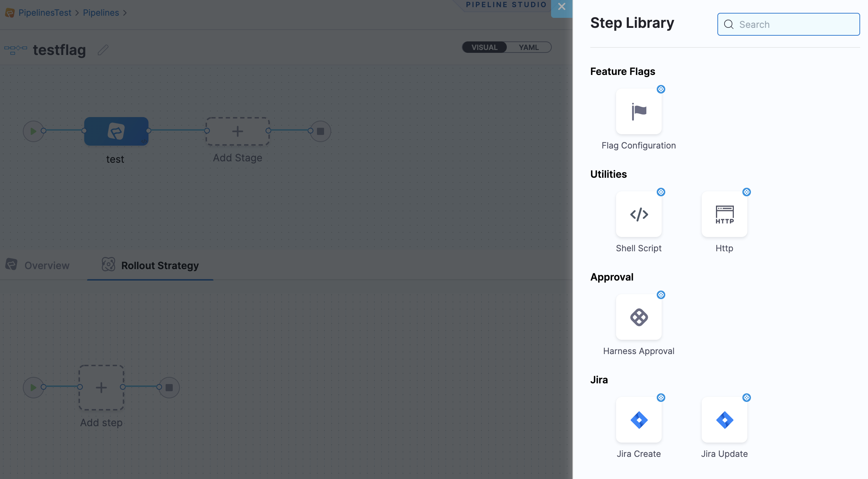Click the Add step button
This screenshot has width=868, height=479.
coord(101,388)
